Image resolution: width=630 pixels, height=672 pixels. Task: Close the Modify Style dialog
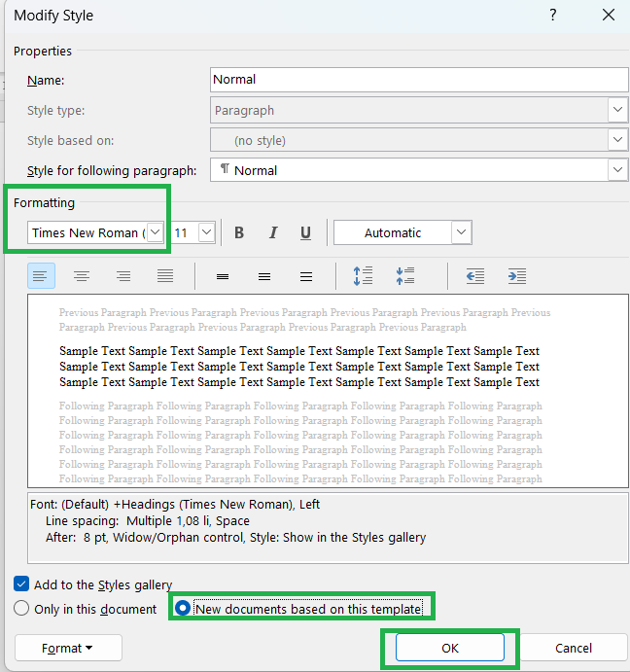(x=609, y=15)
